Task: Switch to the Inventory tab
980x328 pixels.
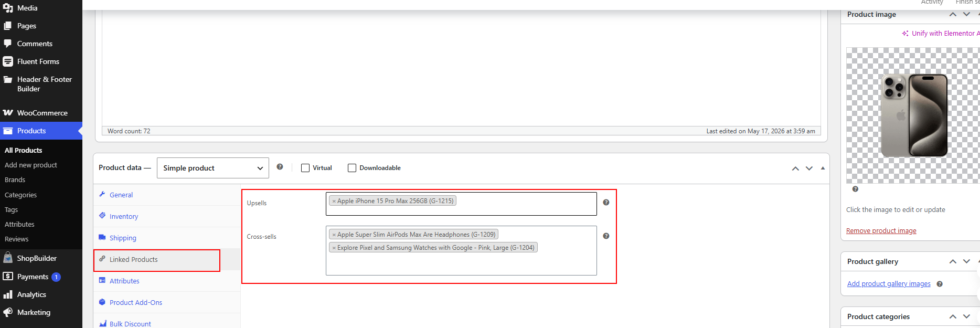Action: [167, 216]
